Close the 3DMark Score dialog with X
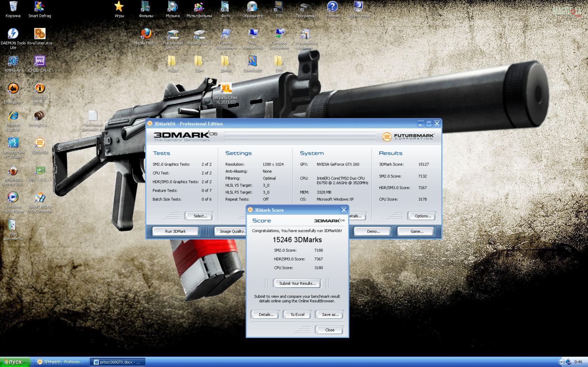Image resolution: width=588 pixels, height=367 pixels. pyautogui.click(x=344, y=210)
